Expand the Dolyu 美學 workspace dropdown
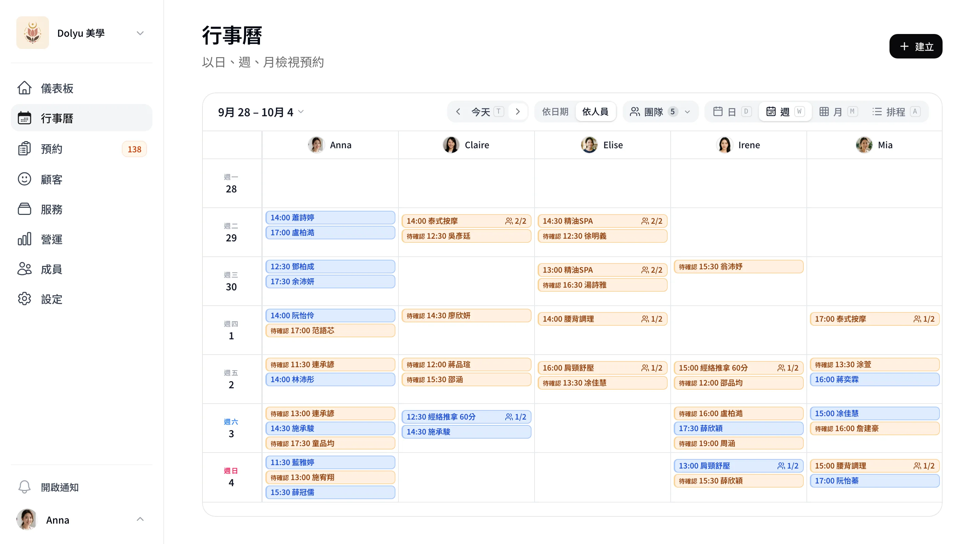 coord(140,33)
